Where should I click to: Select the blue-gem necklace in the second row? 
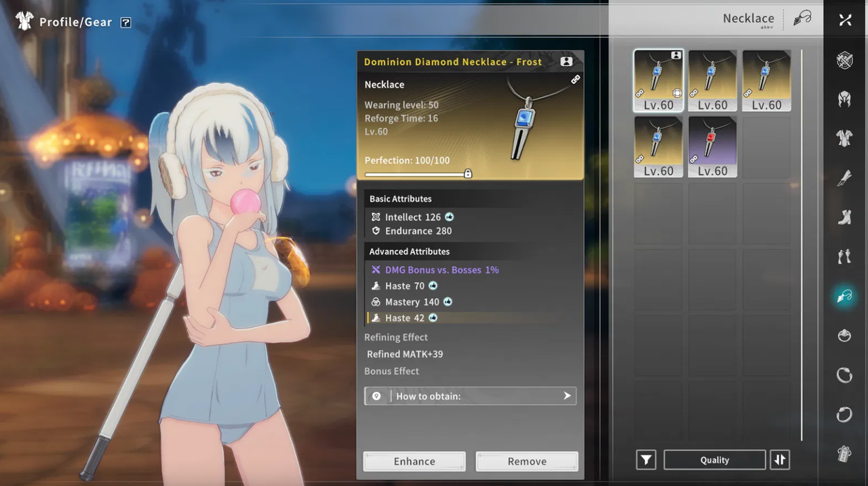pos(658,147)
